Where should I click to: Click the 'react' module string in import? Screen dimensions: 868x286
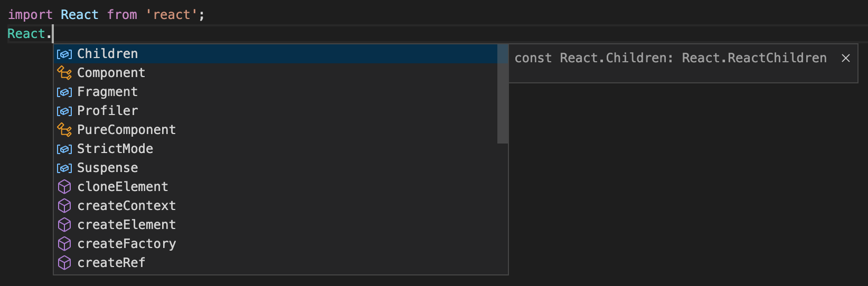tap(171, 15)
